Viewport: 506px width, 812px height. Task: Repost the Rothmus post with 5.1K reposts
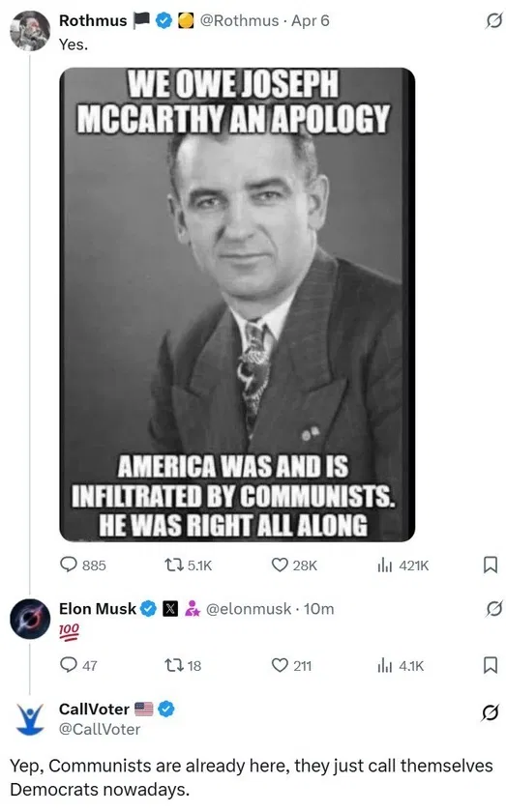(188, 565)
